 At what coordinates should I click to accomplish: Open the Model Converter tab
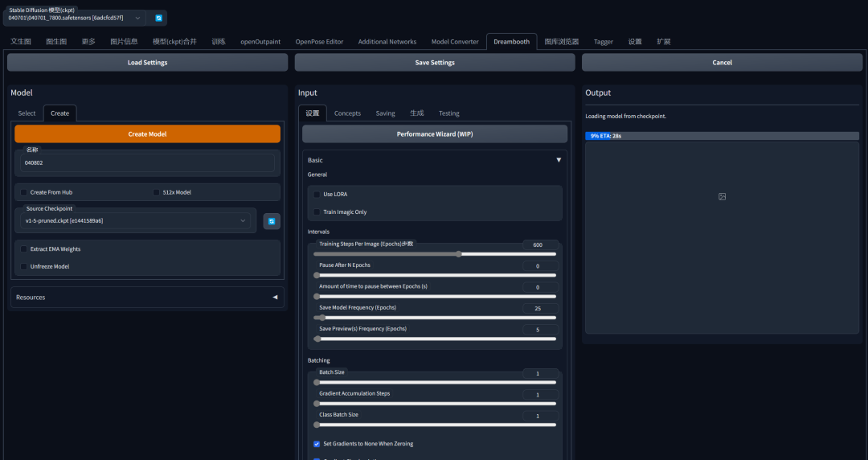point(454,42)
